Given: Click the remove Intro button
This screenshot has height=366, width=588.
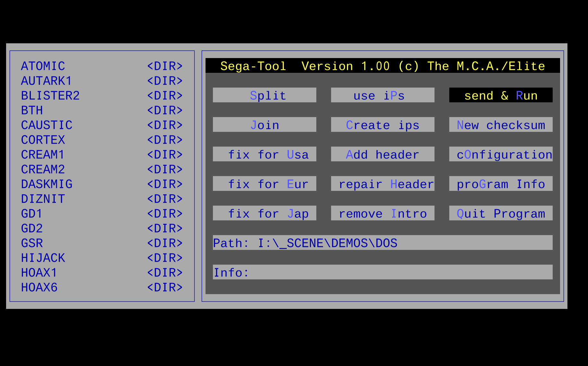Looking at the screenshot, I should tap(382, 213).
